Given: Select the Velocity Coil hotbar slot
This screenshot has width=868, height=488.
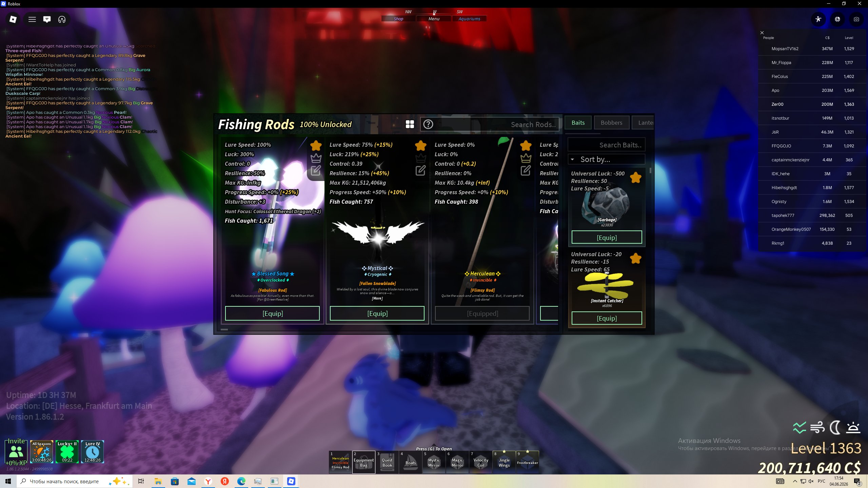Looking at the screenshot, I should click(480, 462).
